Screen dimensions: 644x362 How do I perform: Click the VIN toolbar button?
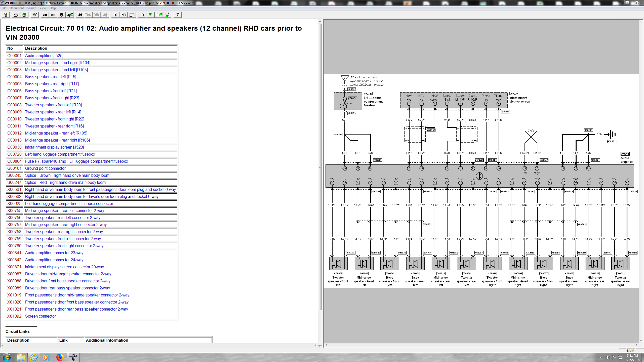point(44,15)
